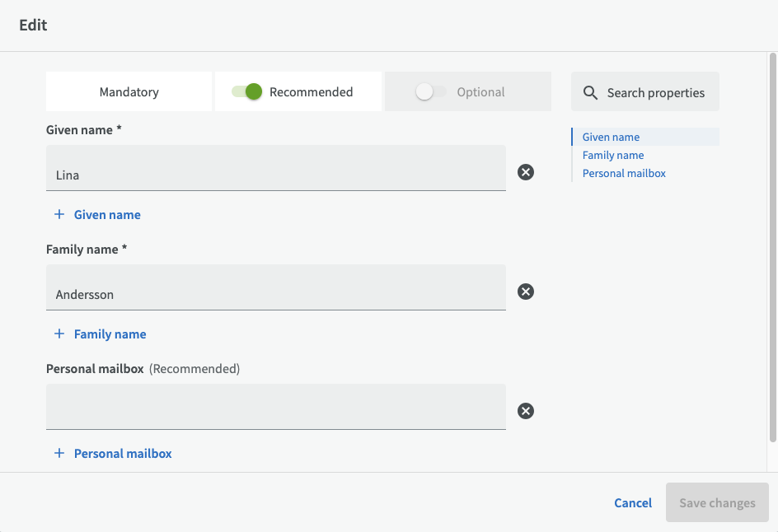This screenshot has width=778, height=532.
Task: Toggle off the Recommended switch
Action: 247,92
